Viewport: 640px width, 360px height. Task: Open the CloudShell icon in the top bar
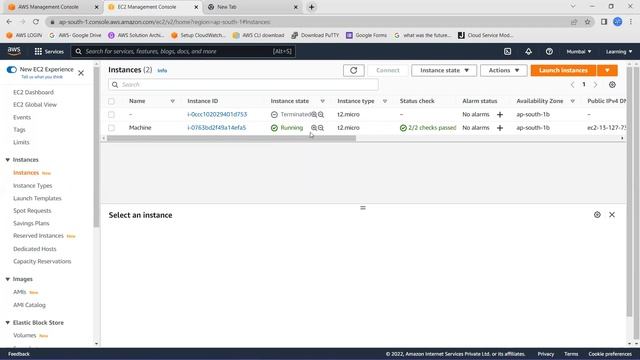pyautogui.click(x=507, y=51)
